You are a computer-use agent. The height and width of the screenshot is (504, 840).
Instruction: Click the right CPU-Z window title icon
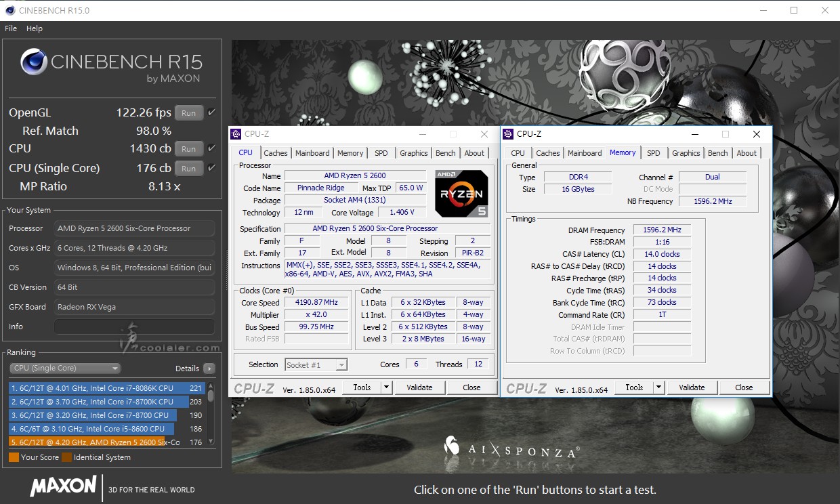[508, 134]
